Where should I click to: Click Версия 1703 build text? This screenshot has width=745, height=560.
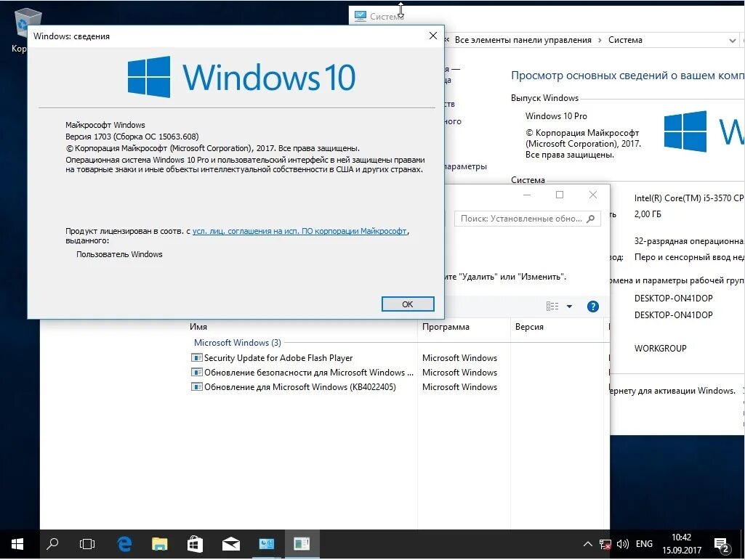(x=132, y=137)
